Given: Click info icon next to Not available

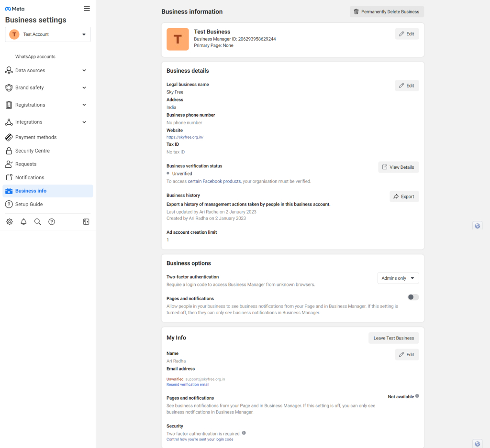Looking at the screenshot, I should [x=417, y=396].
